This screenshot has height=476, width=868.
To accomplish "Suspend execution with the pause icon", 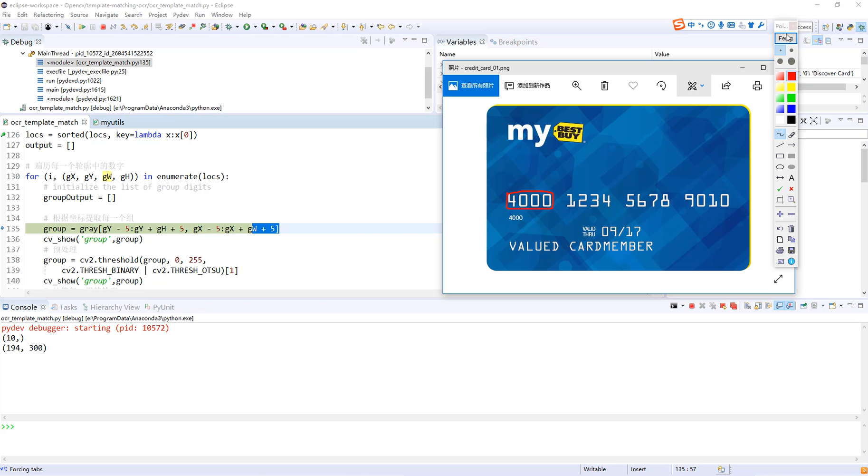I will [x=93, y=27].
